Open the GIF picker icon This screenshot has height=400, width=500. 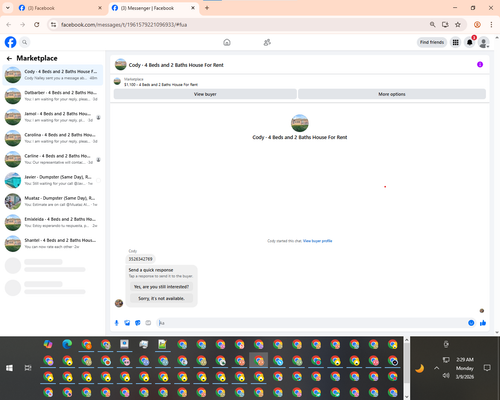(x=148, y=323)
